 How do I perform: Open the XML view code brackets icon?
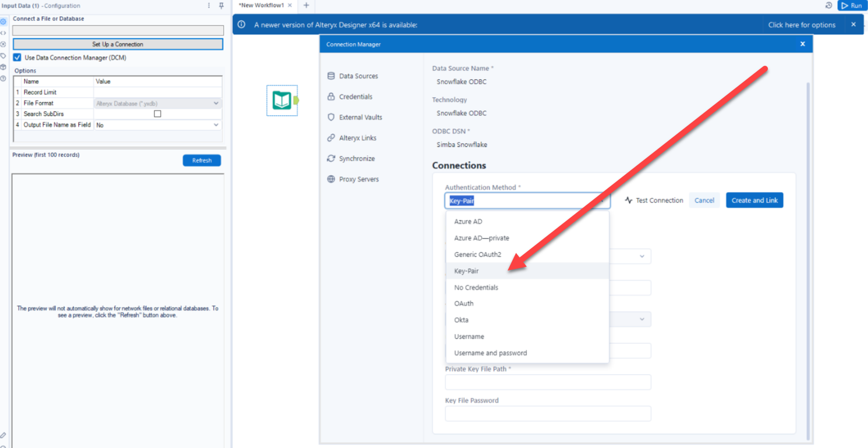pos(3,33)
